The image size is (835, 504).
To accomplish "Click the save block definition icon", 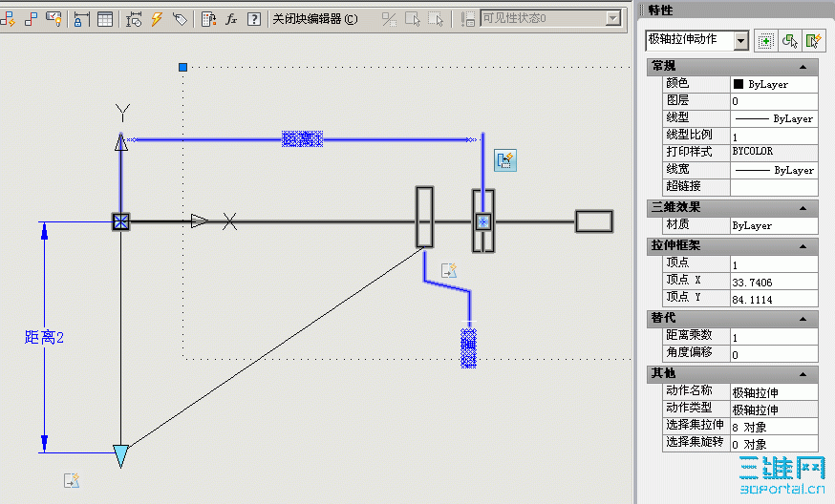I will tap(32, 19).
